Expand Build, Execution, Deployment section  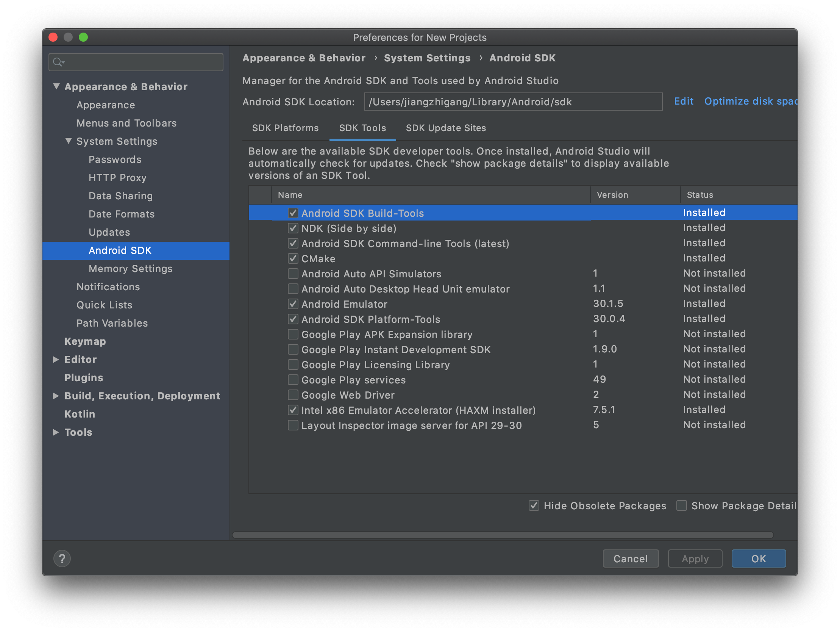pyautogui.click(x=56, y=396)
